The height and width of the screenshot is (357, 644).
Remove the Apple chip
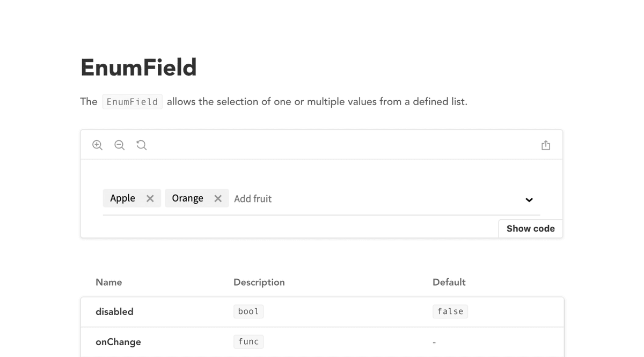tap(150, 198)
